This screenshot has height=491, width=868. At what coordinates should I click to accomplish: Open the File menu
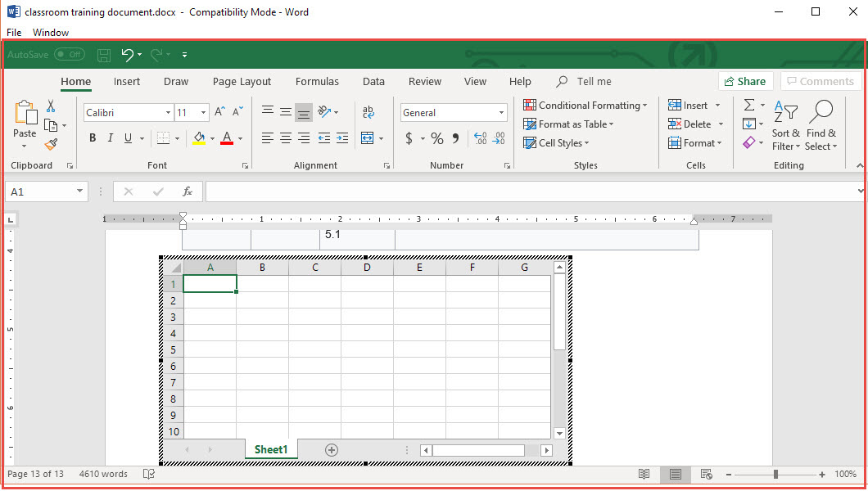14,33
